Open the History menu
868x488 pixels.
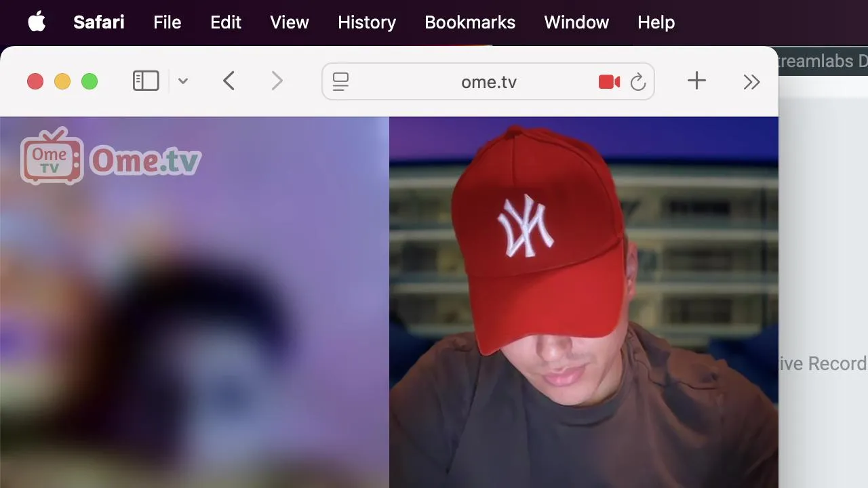pos(367,22)
